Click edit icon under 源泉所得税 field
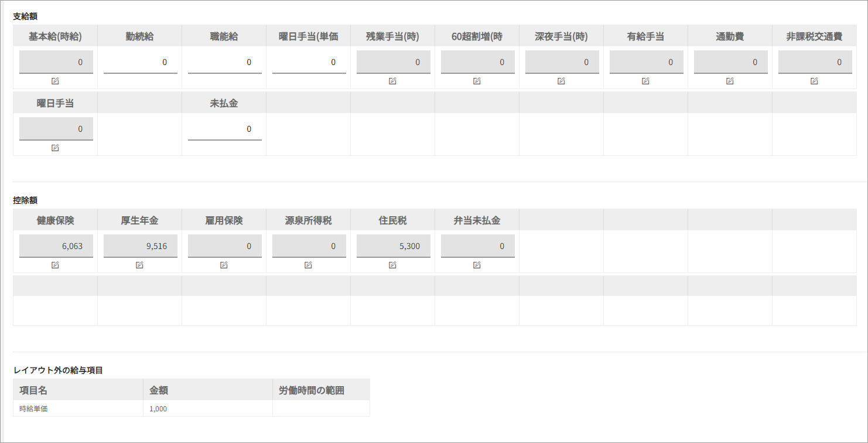This screenshot has width=868, height=443. 308,265
